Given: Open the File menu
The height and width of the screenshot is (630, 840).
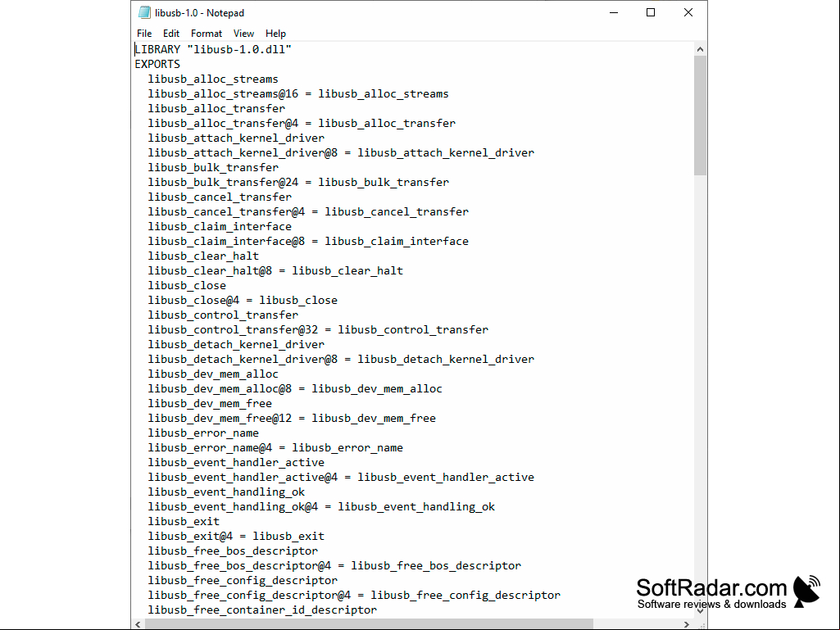Looking at the screenshot, I should [x=144, y=34].
